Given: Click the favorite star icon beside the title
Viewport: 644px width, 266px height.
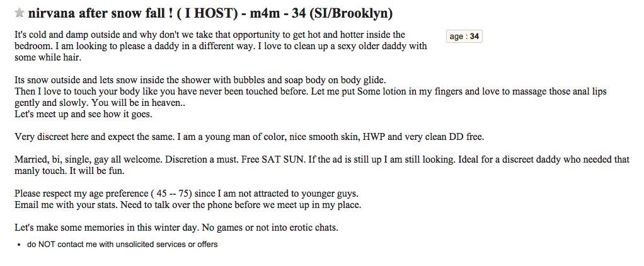Looking at the screenshot, I should pos(20,13).
